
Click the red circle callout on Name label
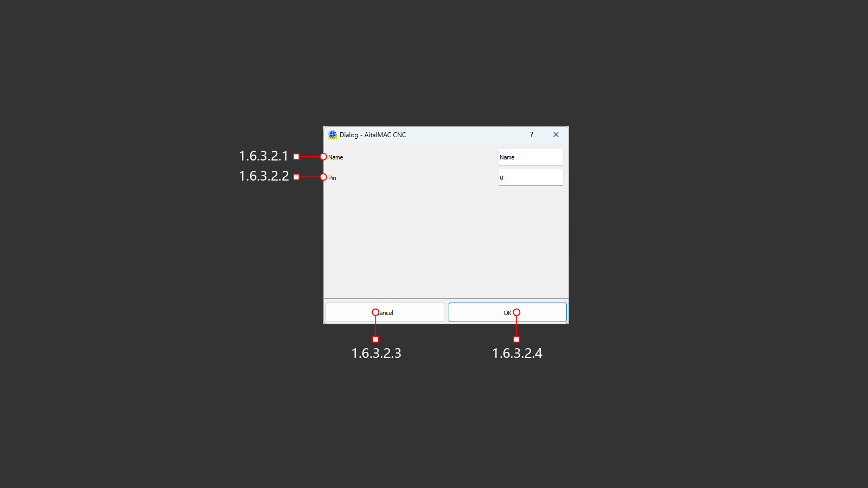pyautogui.click(x=323, y=157)
